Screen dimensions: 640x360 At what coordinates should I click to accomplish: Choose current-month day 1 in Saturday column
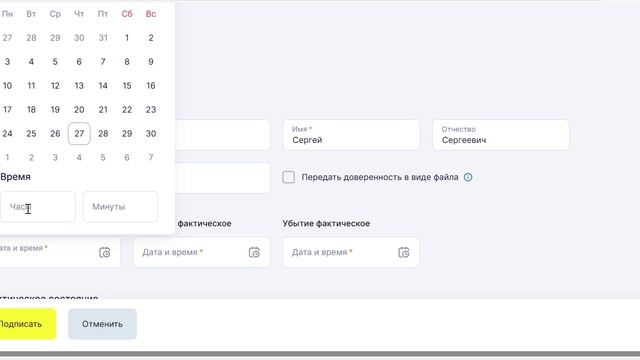tap(127, 38)
